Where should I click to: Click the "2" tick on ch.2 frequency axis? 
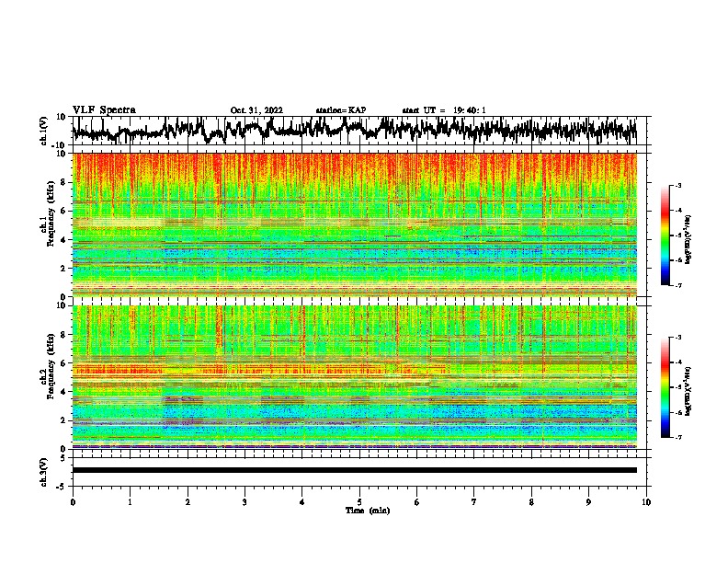[64, 420]
